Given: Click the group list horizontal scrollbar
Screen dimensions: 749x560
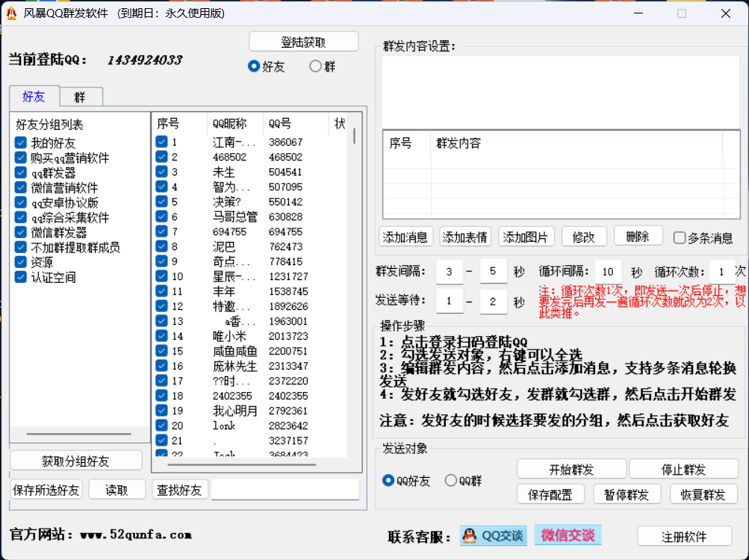Looking at the screenshot, I should [x=79, y=434].
